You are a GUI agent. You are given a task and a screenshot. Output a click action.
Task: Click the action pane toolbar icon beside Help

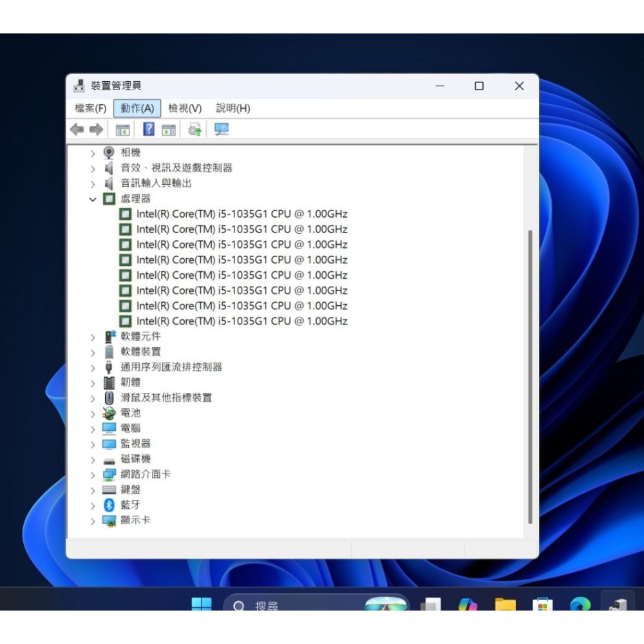[168, 130]
